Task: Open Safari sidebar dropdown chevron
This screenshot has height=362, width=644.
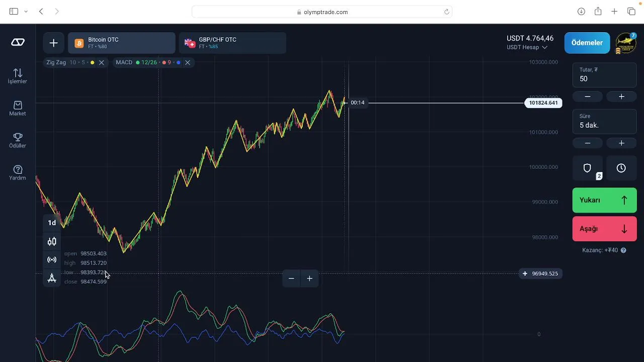Action: click(26, 12)
